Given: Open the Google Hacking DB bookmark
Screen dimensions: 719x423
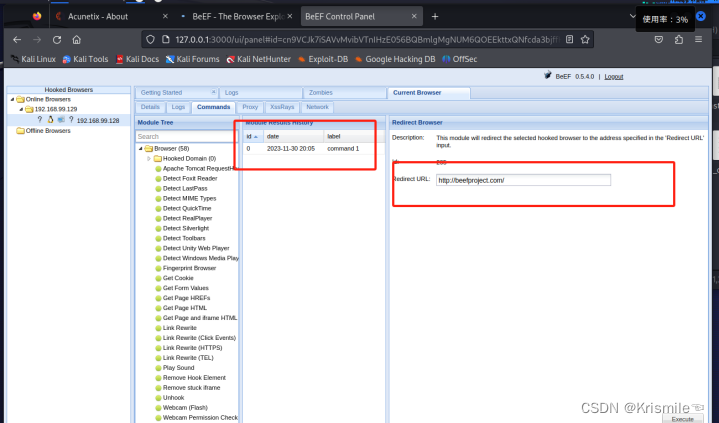Looking at the screenshot, I should coord(395,59).
